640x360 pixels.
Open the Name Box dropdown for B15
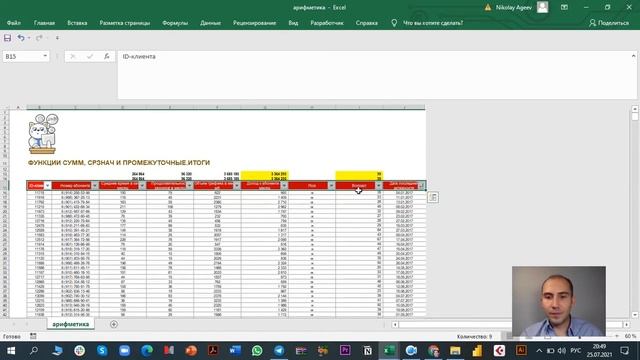(x=45, y=56)
